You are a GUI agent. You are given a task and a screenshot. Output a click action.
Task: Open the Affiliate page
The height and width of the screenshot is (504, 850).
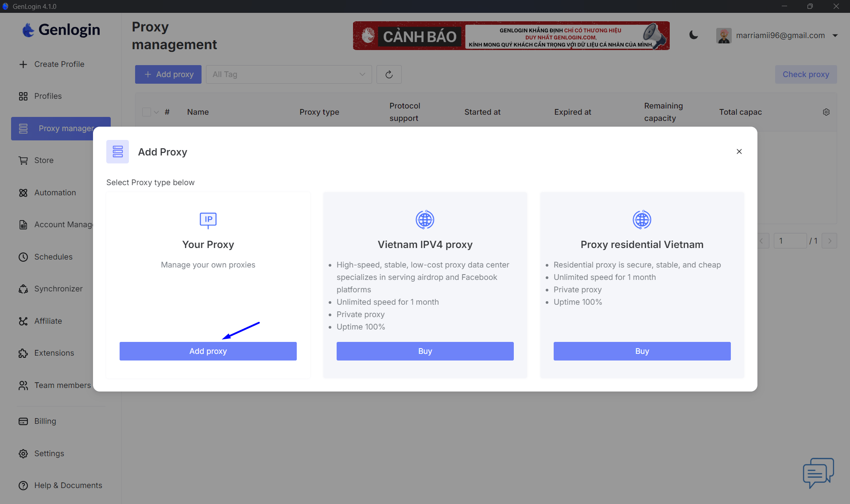[48, 321]
